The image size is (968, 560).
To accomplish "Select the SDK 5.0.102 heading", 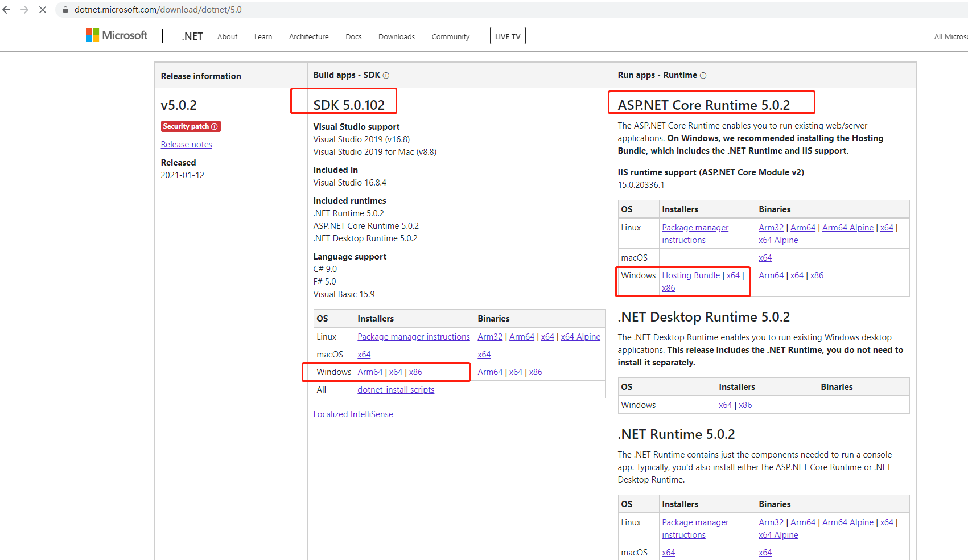I will click(349, 105).
